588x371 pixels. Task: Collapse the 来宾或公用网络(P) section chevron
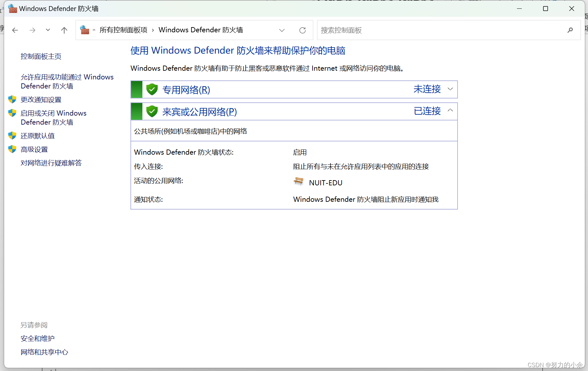point(450,111)
